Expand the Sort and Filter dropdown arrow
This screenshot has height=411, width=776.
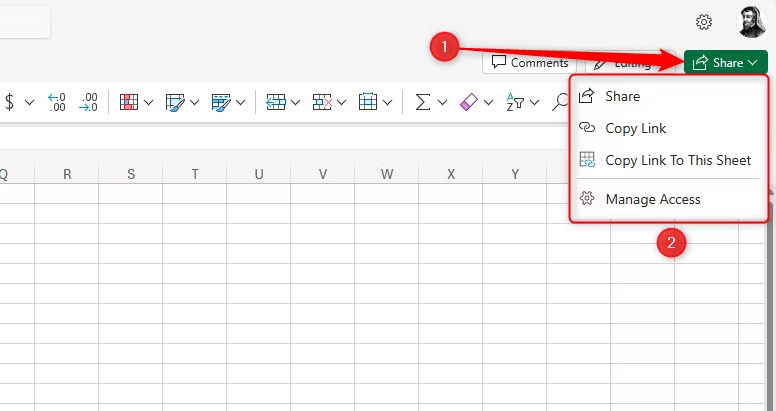pyautogui.click(x=534, y=103)
